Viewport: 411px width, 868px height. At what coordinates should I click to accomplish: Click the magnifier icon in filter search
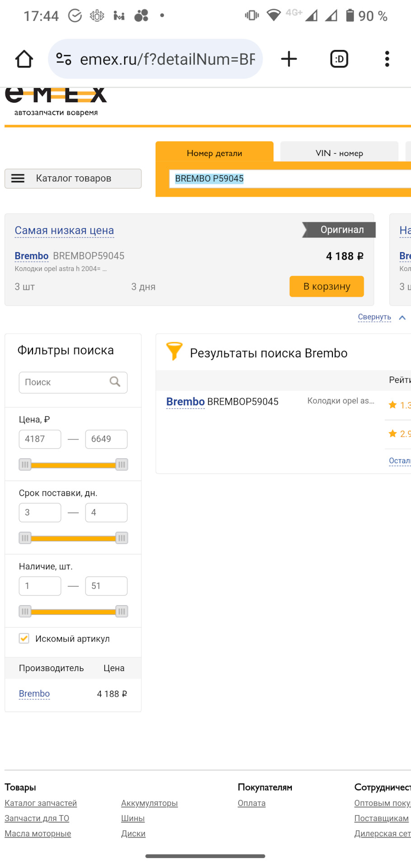pos(115,382)
